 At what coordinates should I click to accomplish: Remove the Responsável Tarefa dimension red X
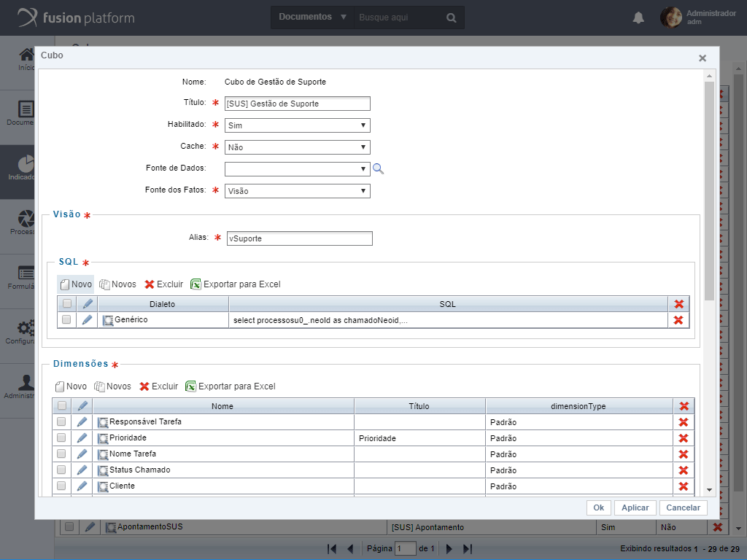coord(684,422)
